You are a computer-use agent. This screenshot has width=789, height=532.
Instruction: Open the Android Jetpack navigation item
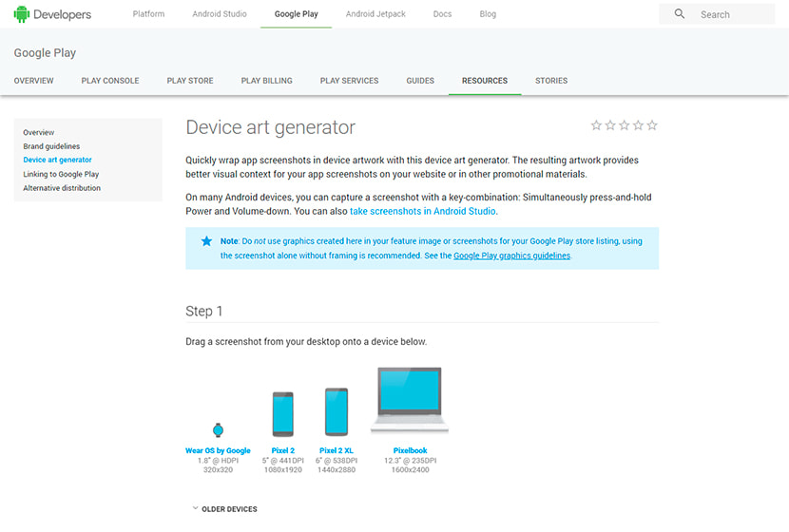coord(375,14)
